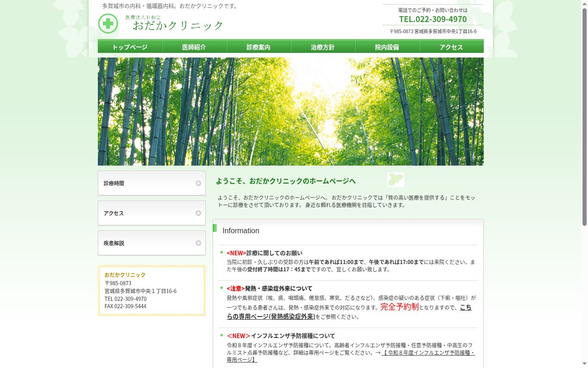Viewport: 588px width, 368px height.
Task: Click the 発熱・感染症外来について heading
Action: coord(278,288)
